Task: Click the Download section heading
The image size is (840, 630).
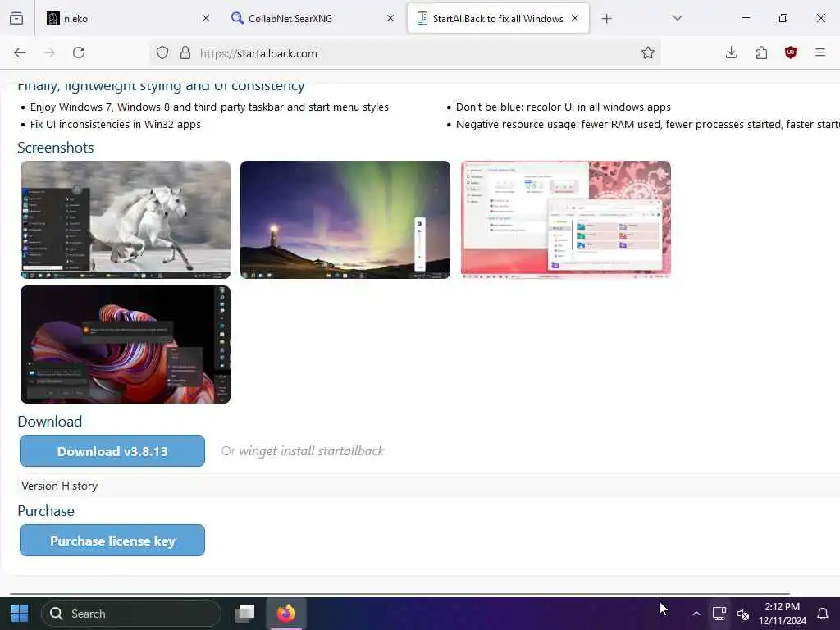Action: click(x=50, y=422)
